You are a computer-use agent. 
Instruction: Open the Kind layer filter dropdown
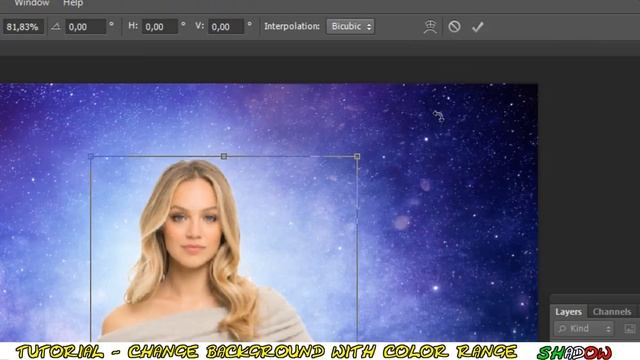pos(584,329)
